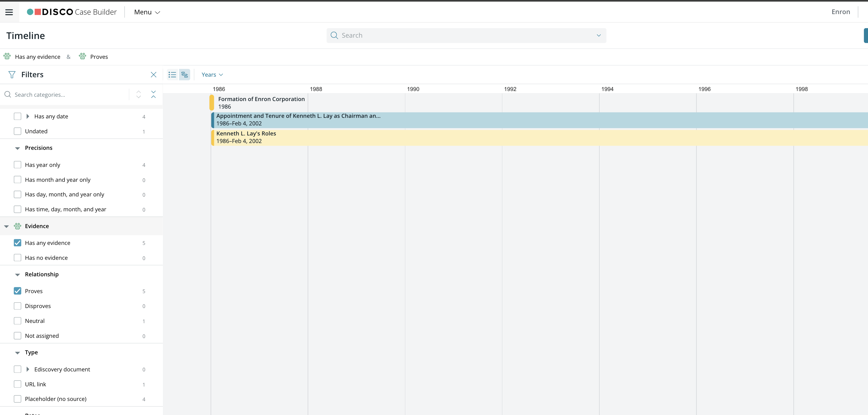The image size is (868, 415).
Task: Open the Menu dropdown
Action: point(147,12)
